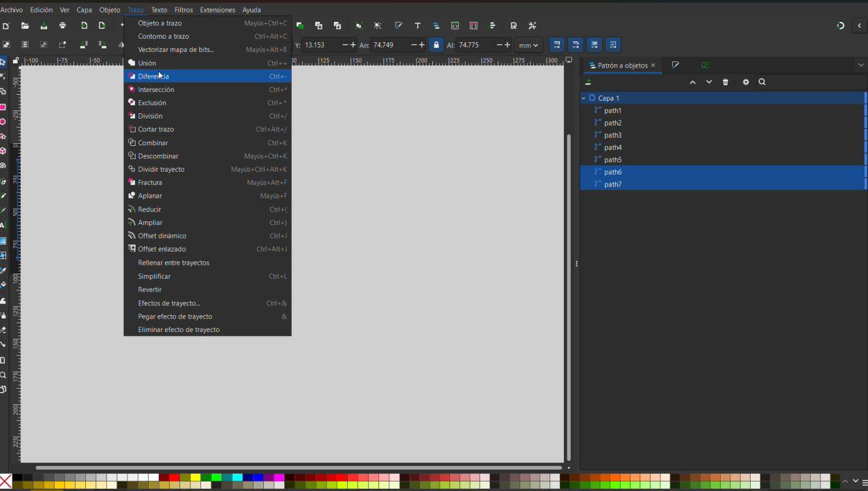Click the New document icon
Viewport: 868px width, 491px height.
[x=5, y=26]
